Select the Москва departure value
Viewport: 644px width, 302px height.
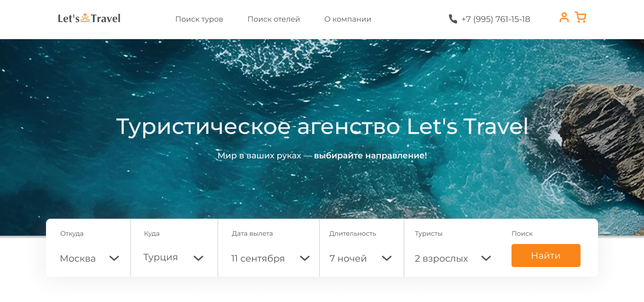(x=78, y=259)
